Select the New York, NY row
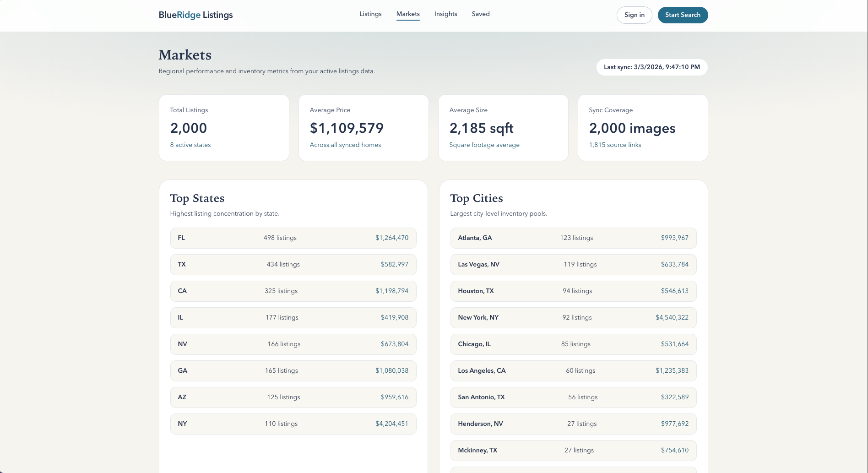 [x=573, y=318]
